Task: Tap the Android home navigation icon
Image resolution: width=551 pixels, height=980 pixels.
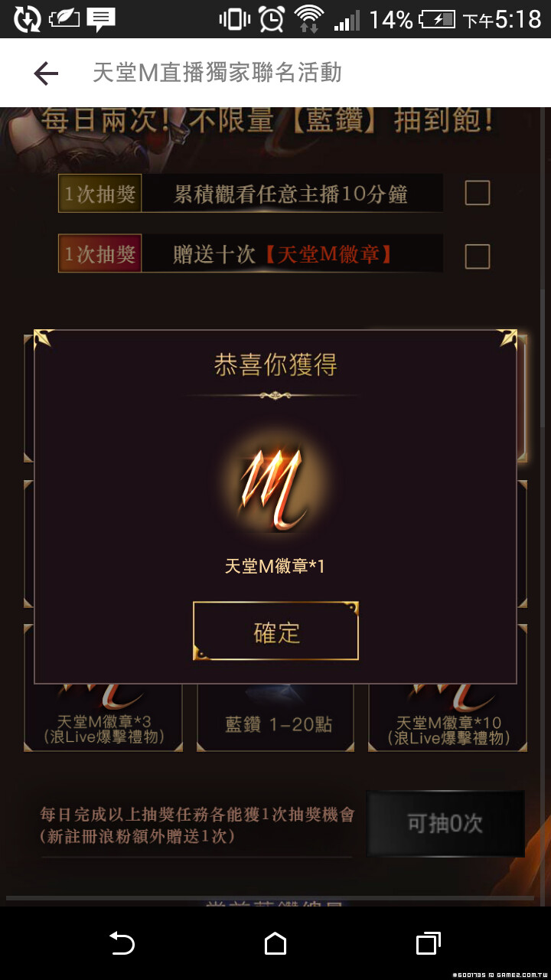Action: click(275, 943)
